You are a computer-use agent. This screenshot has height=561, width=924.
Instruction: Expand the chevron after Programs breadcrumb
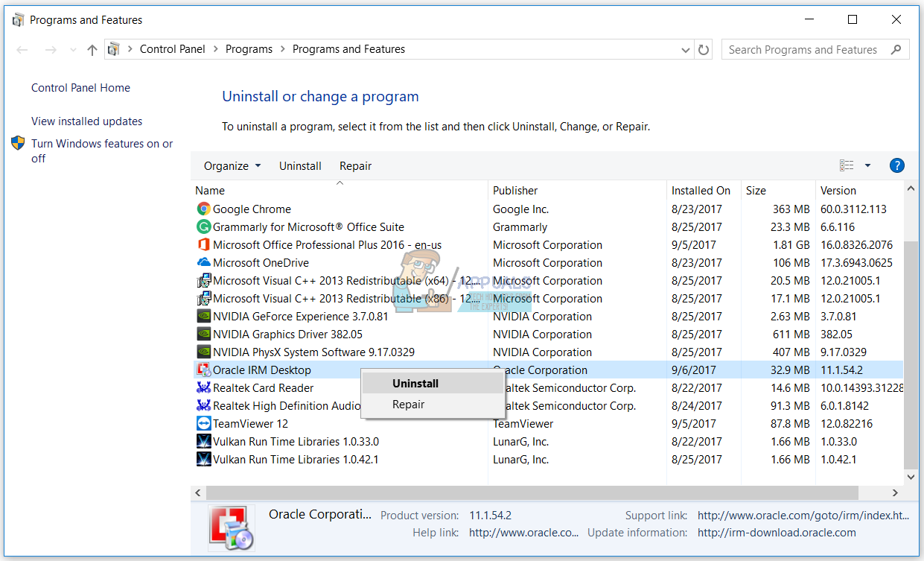[282, 49]
